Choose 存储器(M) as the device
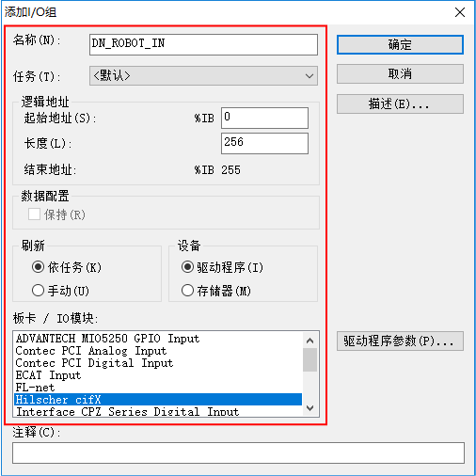 [187, 291]
